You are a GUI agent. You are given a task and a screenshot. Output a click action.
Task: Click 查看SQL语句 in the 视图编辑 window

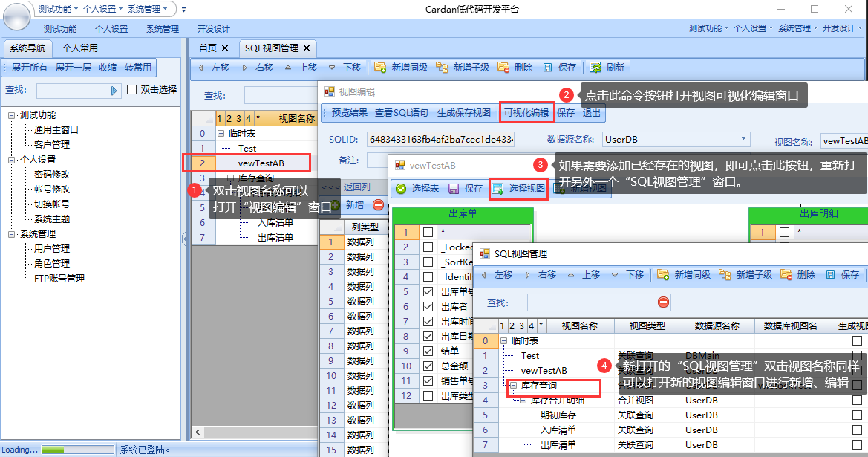(402, 113)
